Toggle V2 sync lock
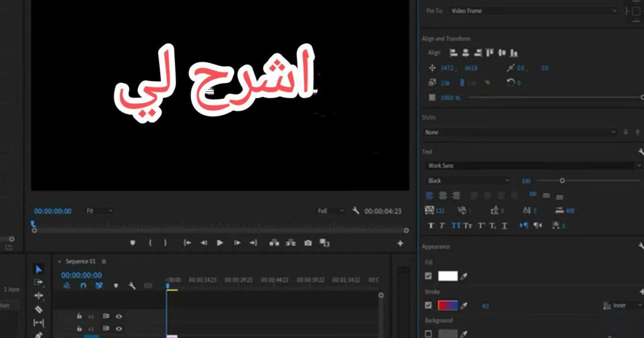This screenshot has width=644, height=338. (x=106, y=329)
